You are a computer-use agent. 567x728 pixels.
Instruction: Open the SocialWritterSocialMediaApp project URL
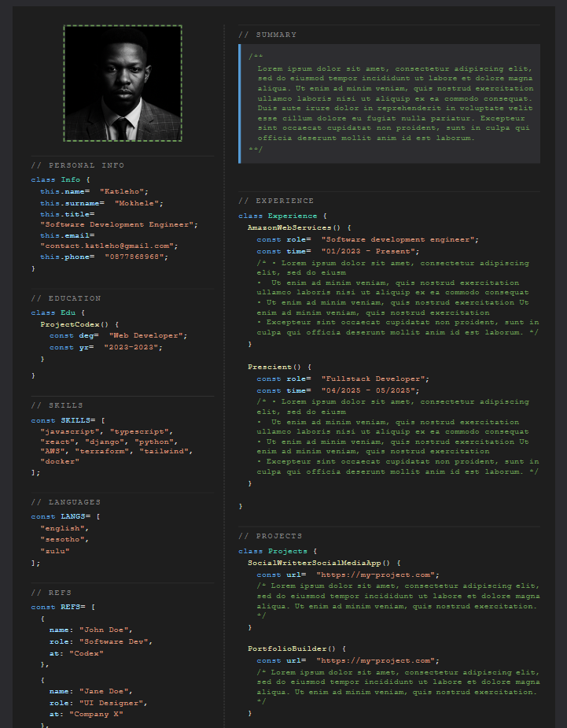(377, 575)
